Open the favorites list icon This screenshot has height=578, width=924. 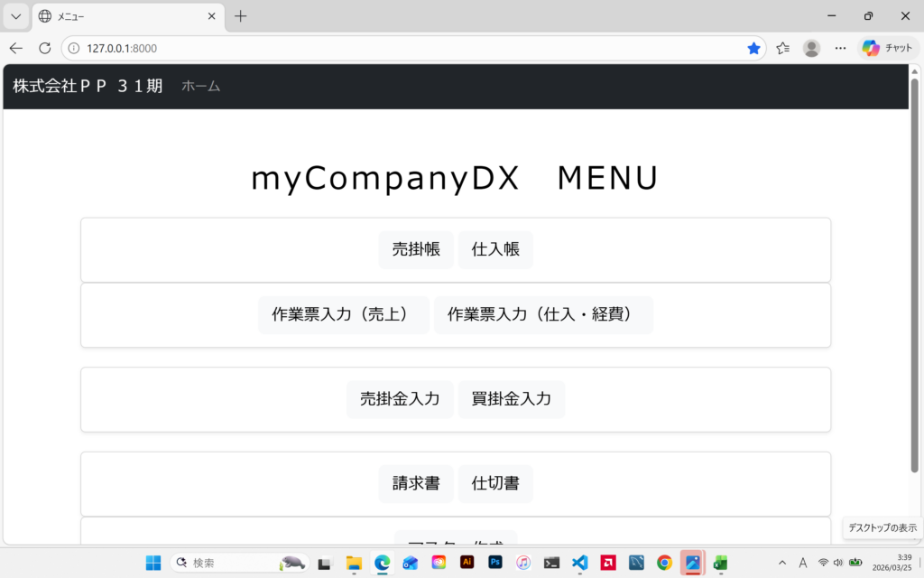(x=782, y=48)
